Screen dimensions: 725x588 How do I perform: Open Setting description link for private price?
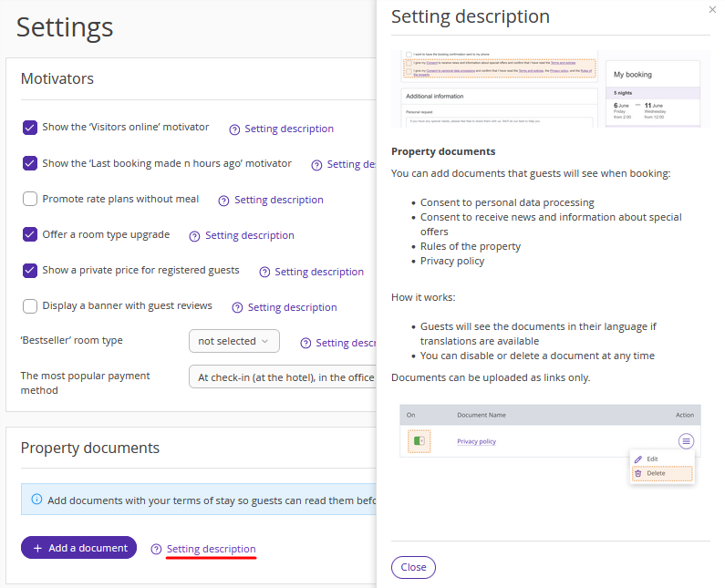tap(318, 272)
